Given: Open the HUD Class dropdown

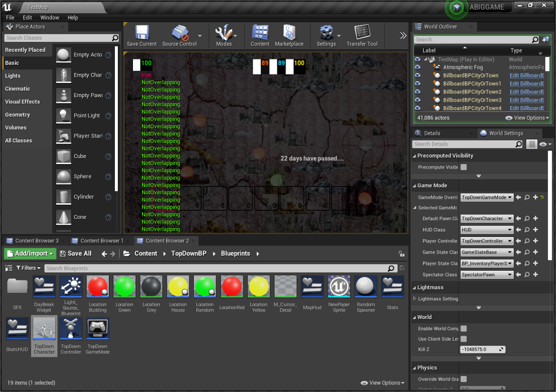Looking at the screenshot, I should coord(486,230).
